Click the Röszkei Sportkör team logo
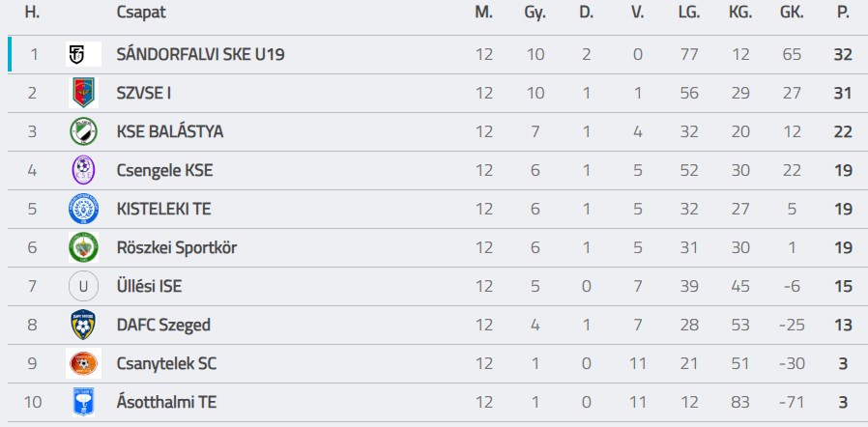Screen dimensions: 868x427 tap(83, 247)
